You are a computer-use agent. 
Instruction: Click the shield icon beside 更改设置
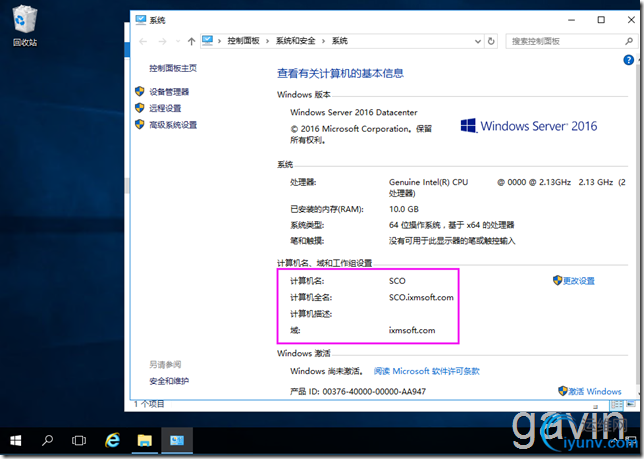557,280
